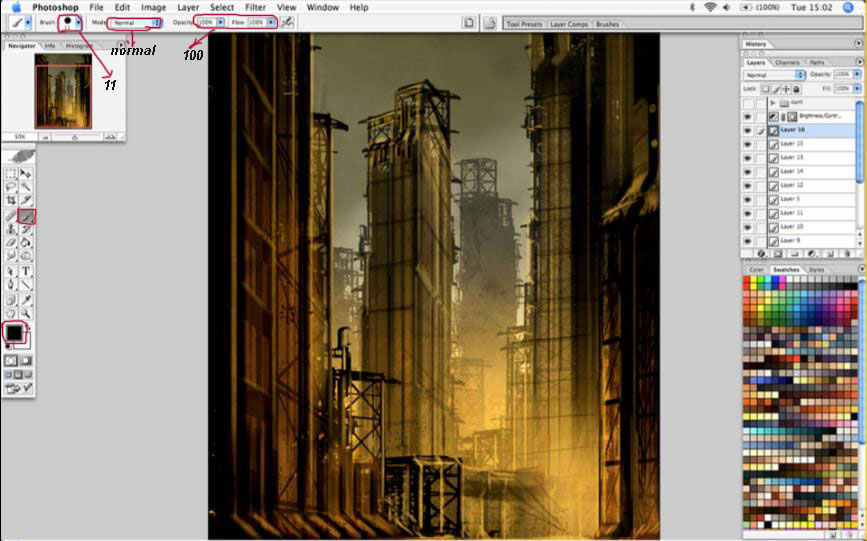Open the Image menu
The image size is (867, 541).
point(153,7)
